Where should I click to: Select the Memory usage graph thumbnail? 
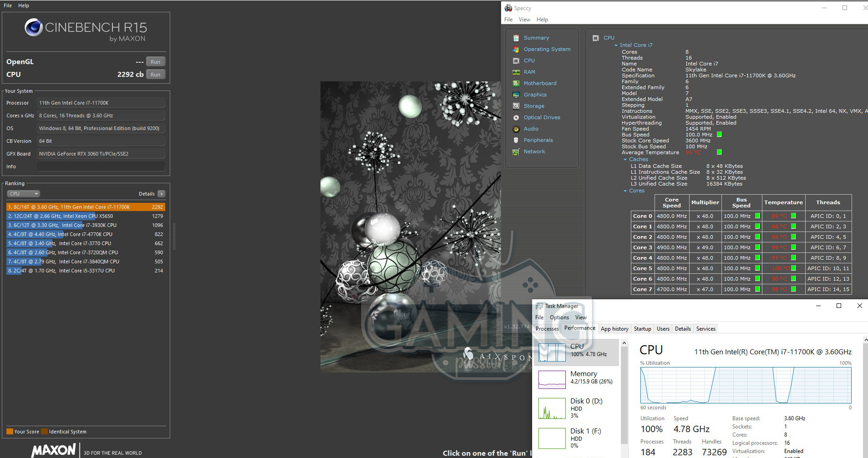click(x=552, y=379)
